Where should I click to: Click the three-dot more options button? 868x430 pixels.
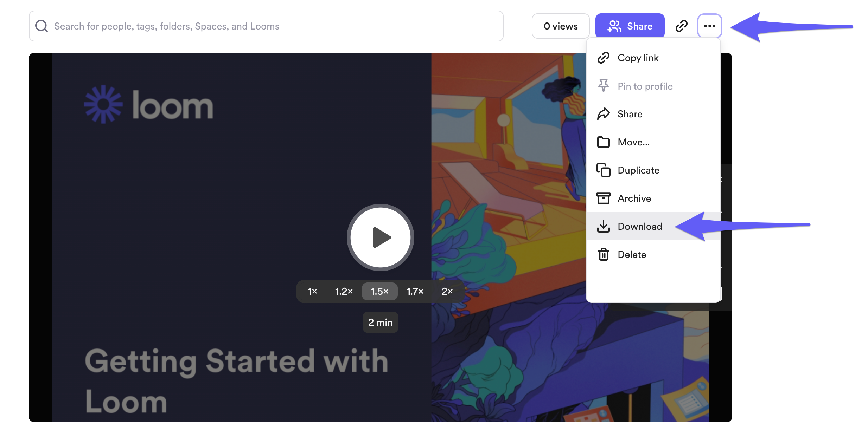(710, 25)
